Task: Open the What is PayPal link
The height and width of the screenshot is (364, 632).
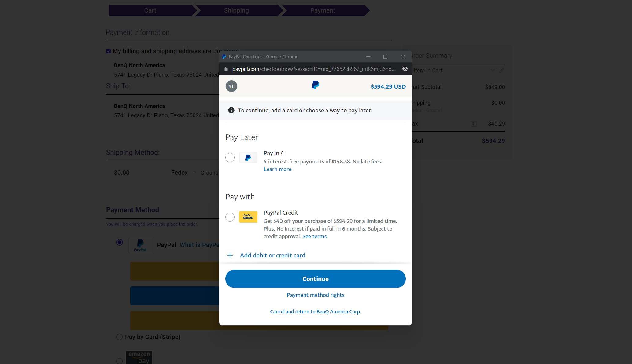Action: coord(199,245)
